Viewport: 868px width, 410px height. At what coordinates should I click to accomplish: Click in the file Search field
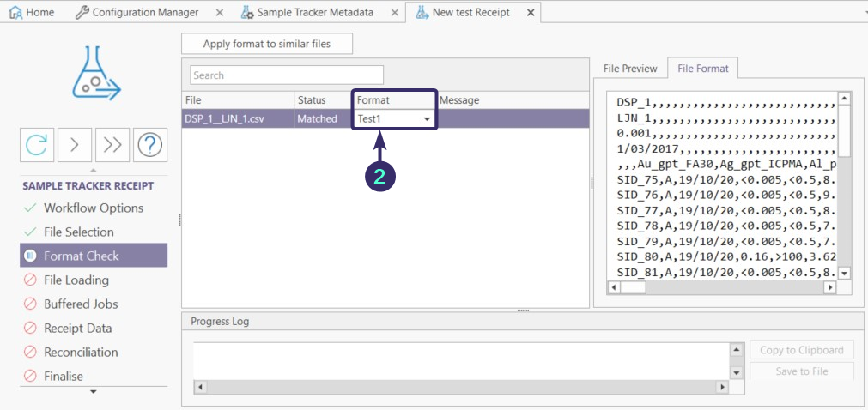coord(287,75)
